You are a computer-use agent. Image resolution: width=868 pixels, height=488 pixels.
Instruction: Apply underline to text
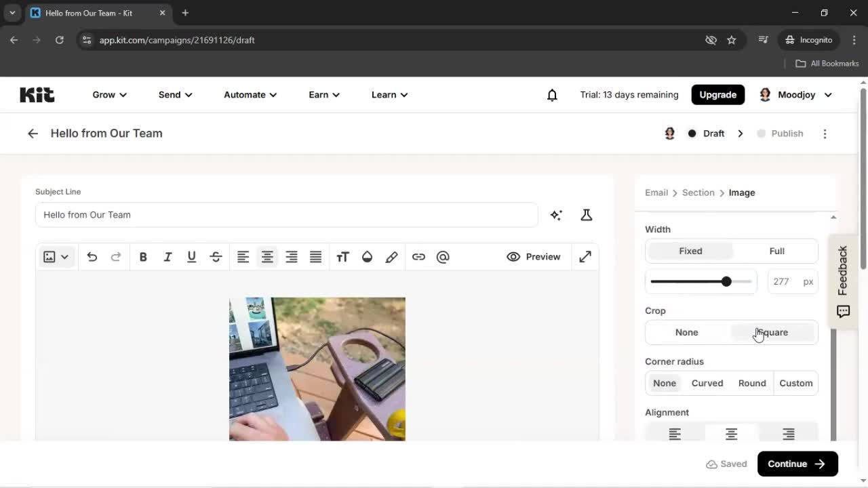click(x=191, y=256)
